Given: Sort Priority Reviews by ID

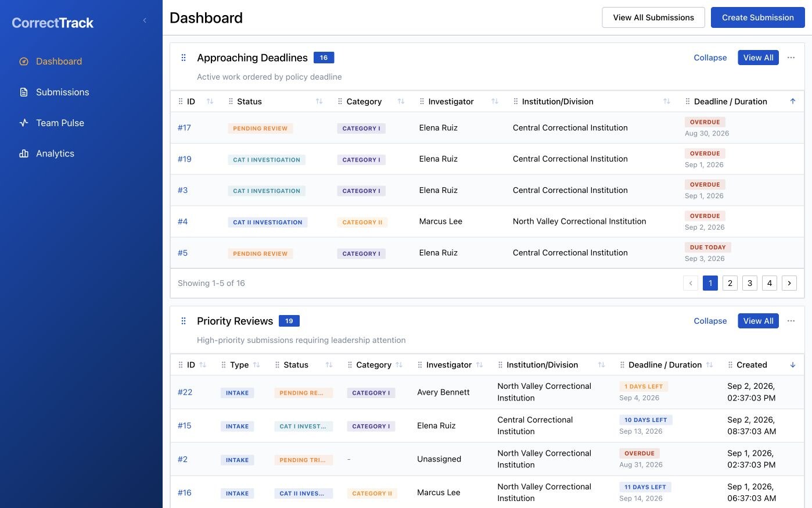Looking at the screenshot, I should pos(203,364).
